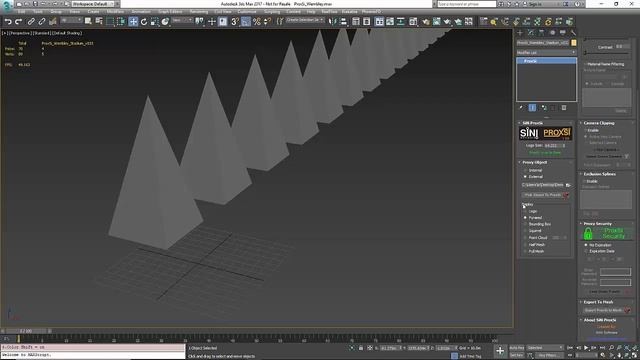Toggle Show End Result under modifier stack
The height and width of the screenshot is (360, 640).
coord(532,108)
